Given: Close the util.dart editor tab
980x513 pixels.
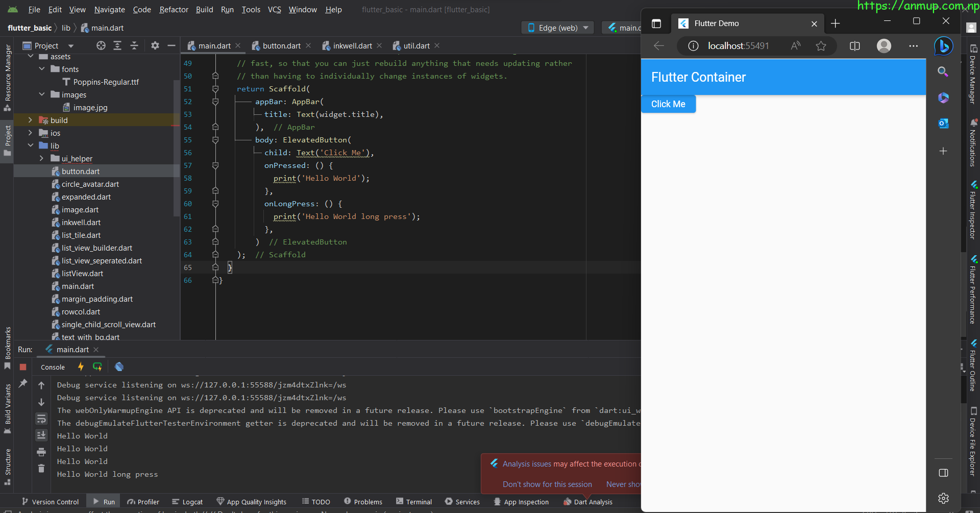Looking at the screenshot, I should point(437,46).
